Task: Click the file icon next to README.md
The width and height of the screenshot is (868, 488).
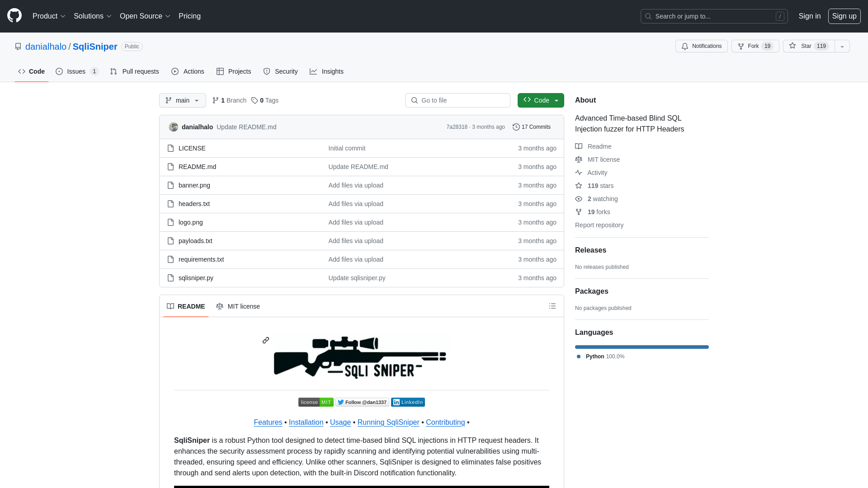Action: pos(170,167)
